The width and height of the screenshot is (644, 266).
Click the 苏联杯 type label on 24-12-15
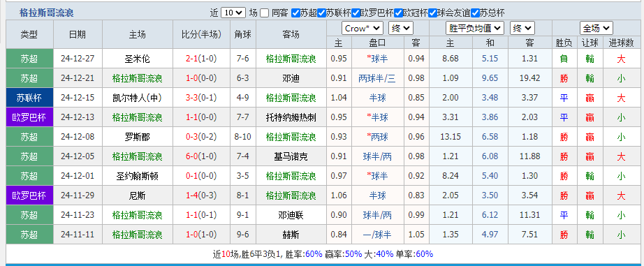[29, 98]
